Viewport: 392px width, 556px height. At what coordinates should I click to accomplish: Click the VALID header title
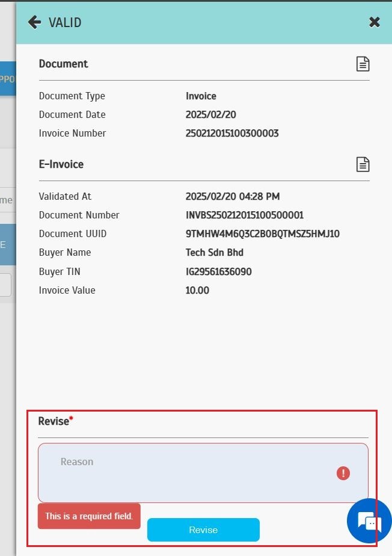tap(65, 23)
